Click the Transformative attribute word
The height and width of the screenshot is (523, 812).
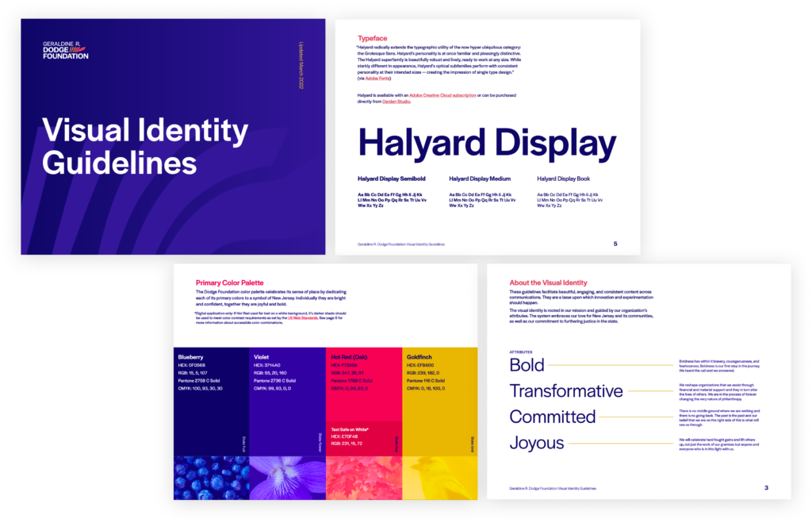(566, 390)
